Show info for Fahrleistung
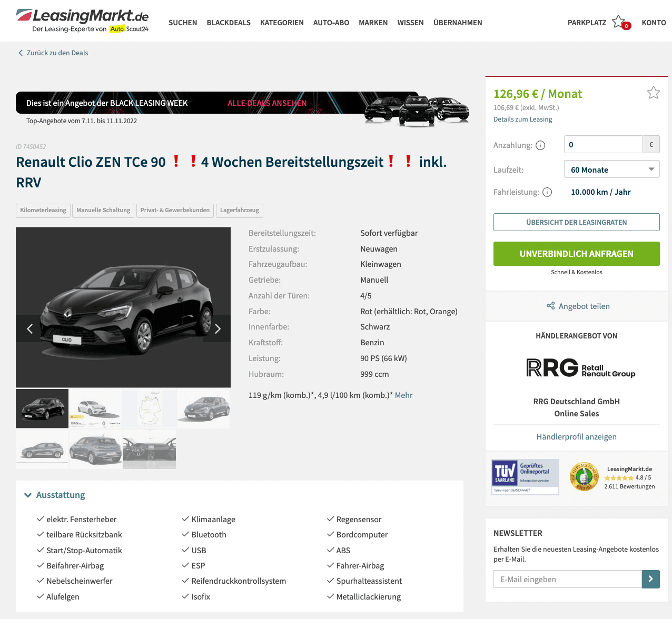Viewport: 672px width, 619px height. (x=547, y=192)
